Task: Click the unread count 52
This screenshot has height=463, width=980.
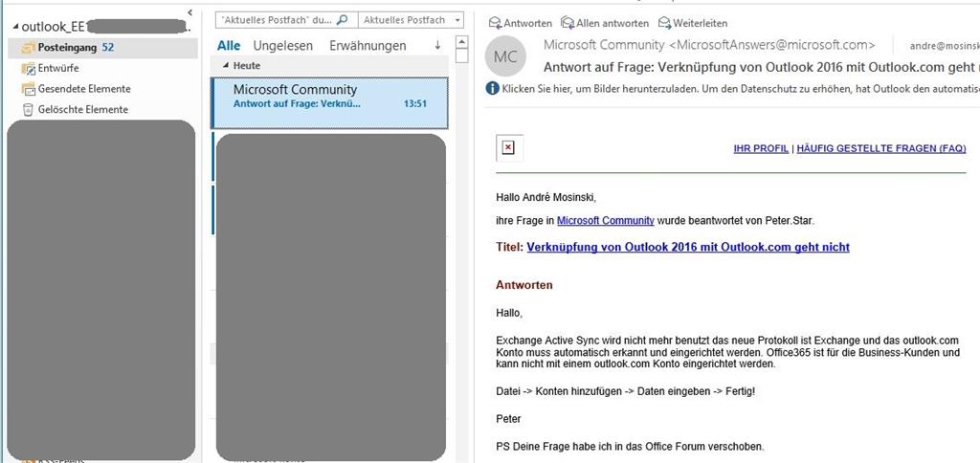Action: (x=107, y=48)
